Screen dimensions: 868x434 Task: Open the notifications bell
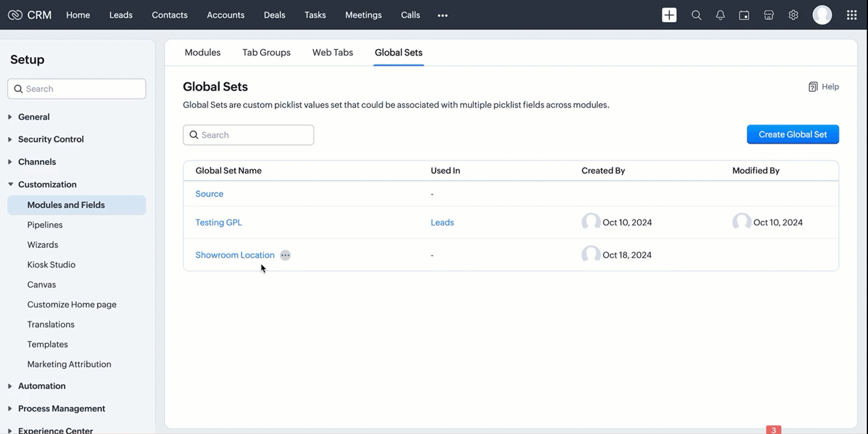pos(720,15)
